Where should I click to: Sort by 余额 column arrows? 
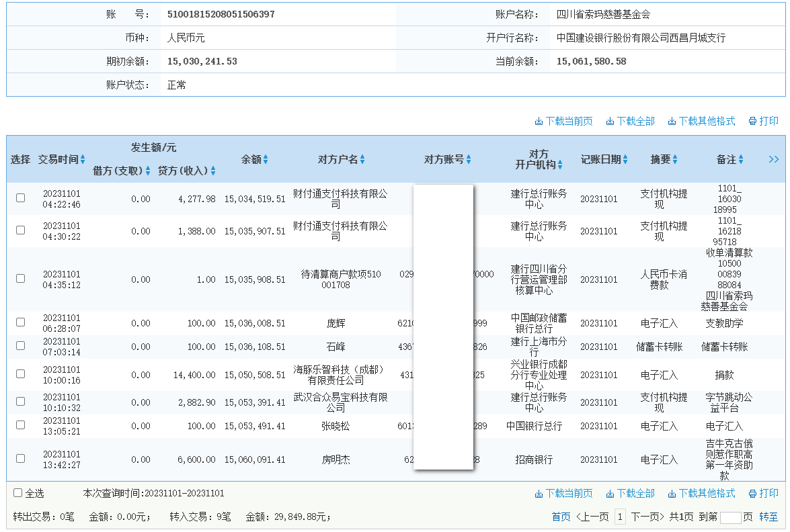click(266, 160)
